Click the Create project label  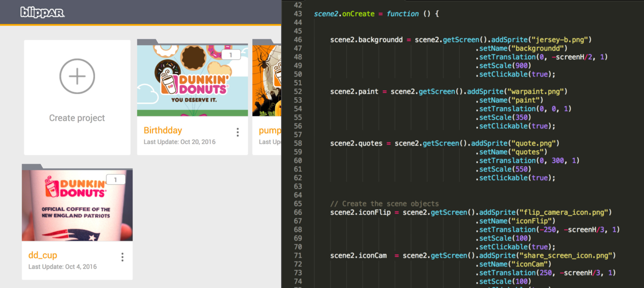[77, 118]
